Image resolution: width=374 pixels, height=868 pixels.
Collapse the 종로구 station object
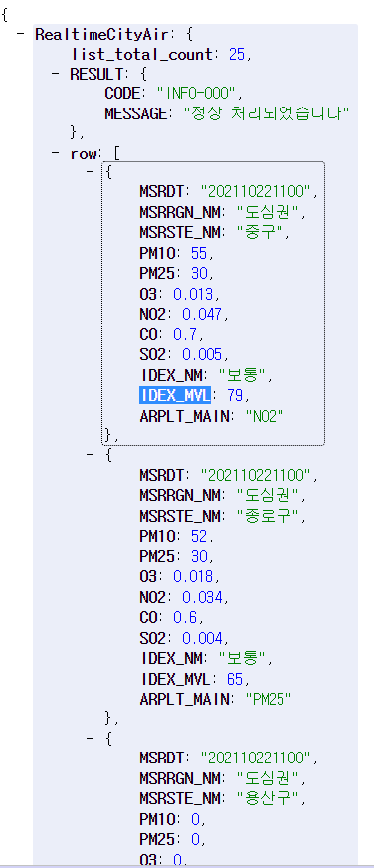[x=91, y=455]
